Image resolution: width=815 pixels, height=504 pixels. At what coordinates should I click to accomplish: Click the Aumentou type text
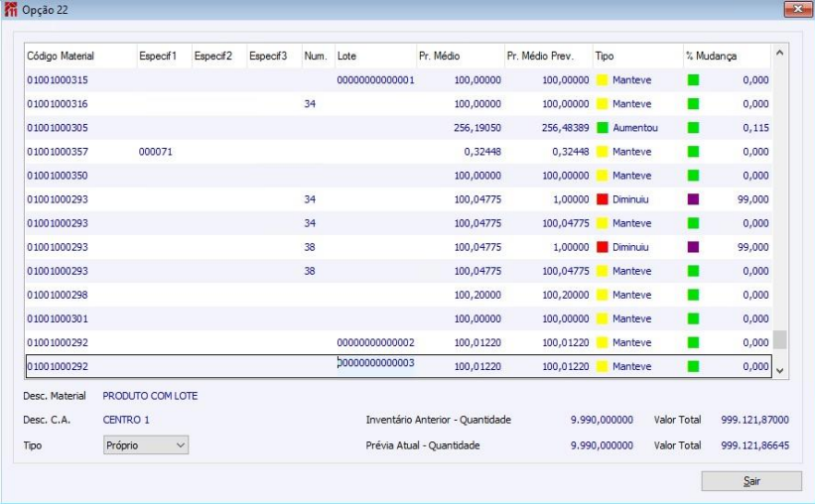click(x=635, y=128)
